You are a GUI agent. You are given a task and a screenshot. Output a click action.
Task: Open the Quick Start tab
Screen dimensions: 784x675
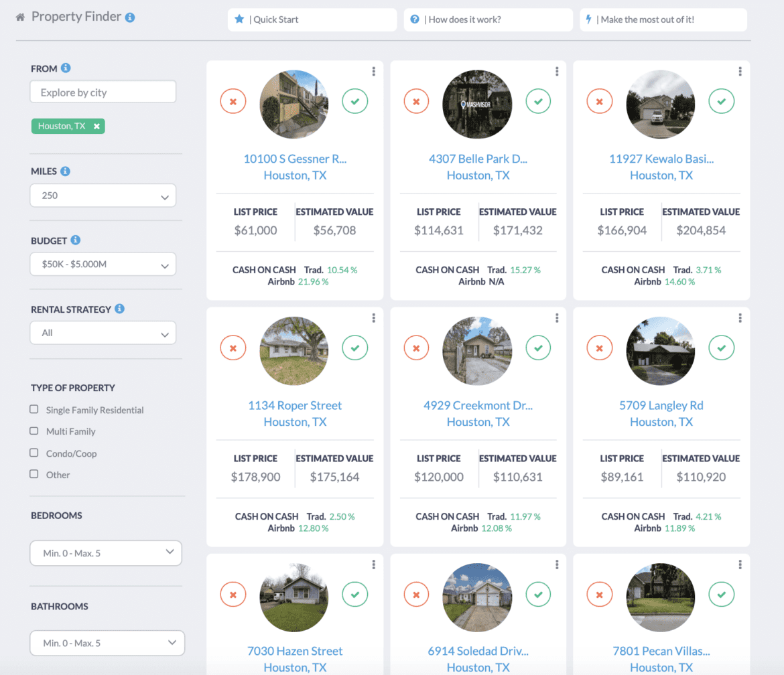point(312,19)
